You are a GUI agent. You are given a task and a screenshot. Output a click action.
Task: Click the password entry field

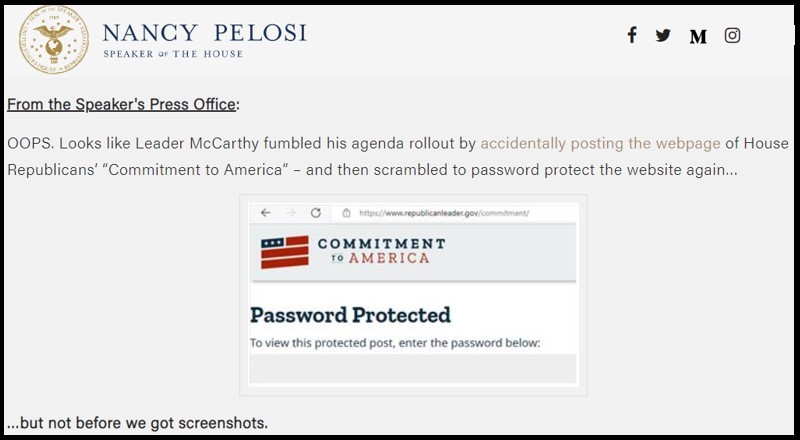pos(412,369)
